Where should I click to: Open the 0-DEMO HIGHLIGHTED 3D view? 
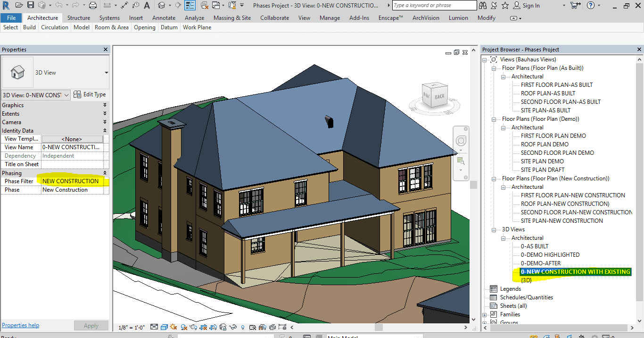pyautogui.click(x=550, y=255)
